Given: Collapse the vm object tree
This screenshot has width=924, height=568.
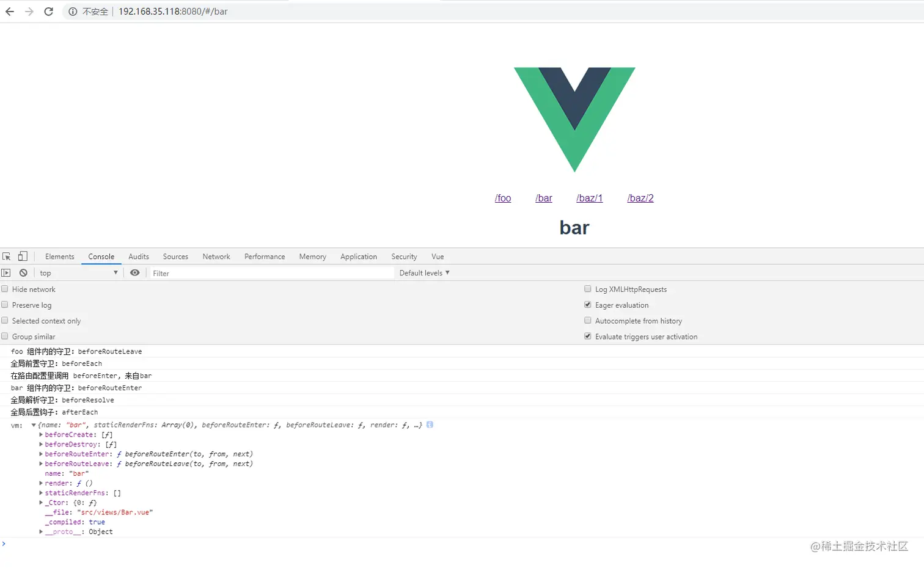Looking at the screenshot, I should tap(34, 425).
